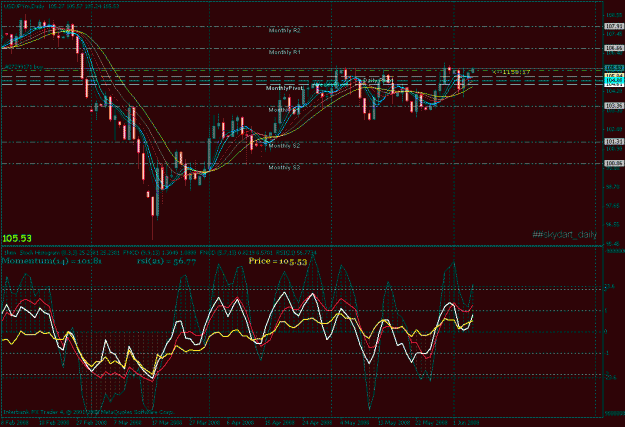The image size is (625, 427).
Task: Click the #2799171 buy order label
Action: pyautogui.click(x=23, y=67)
